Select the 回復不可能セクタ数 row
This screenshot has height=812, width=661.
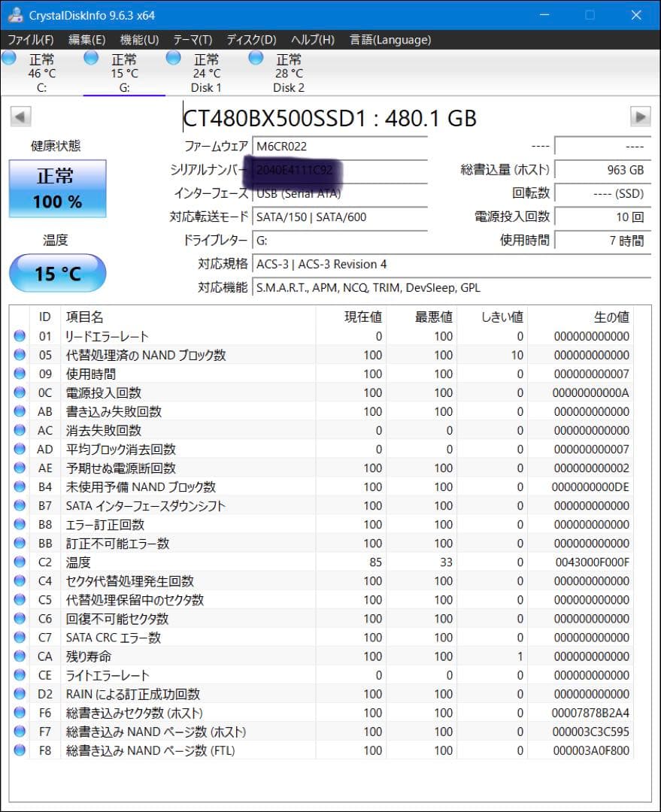coord(321,618)
